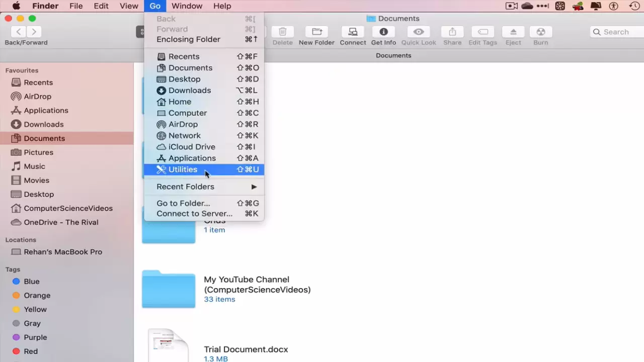644x362 pixels.
Task: Choose Network in the Go menu
Action: click(x=204, y=135)
